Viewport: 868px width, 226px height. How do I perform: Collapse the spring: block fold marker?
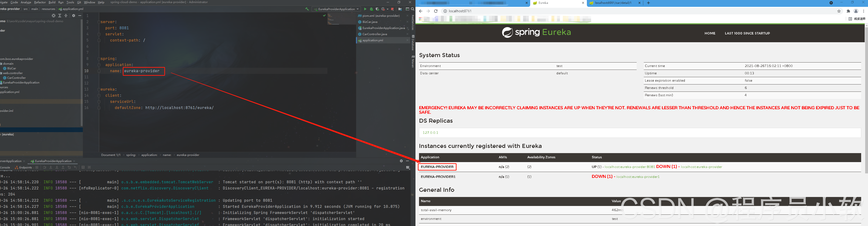(x=99, y=59)
